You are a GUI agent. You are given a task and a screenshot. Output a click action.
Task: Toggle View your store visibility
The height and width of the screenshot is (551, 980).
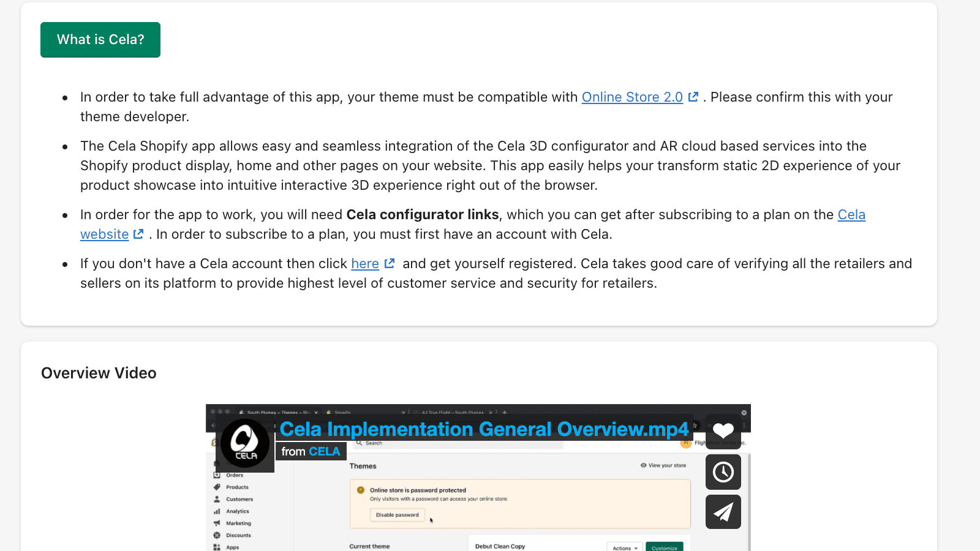[x=663, y=465]
